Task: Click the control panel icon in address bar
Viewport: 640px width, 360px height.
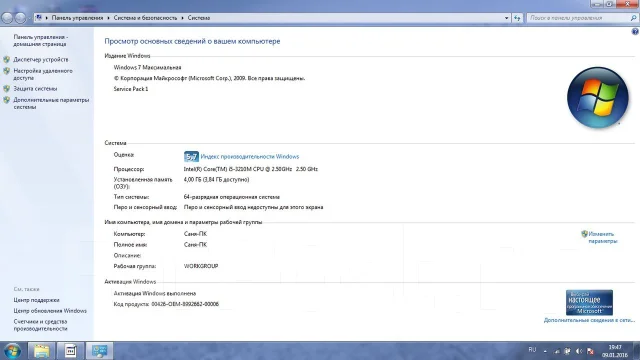Action: 38,18
